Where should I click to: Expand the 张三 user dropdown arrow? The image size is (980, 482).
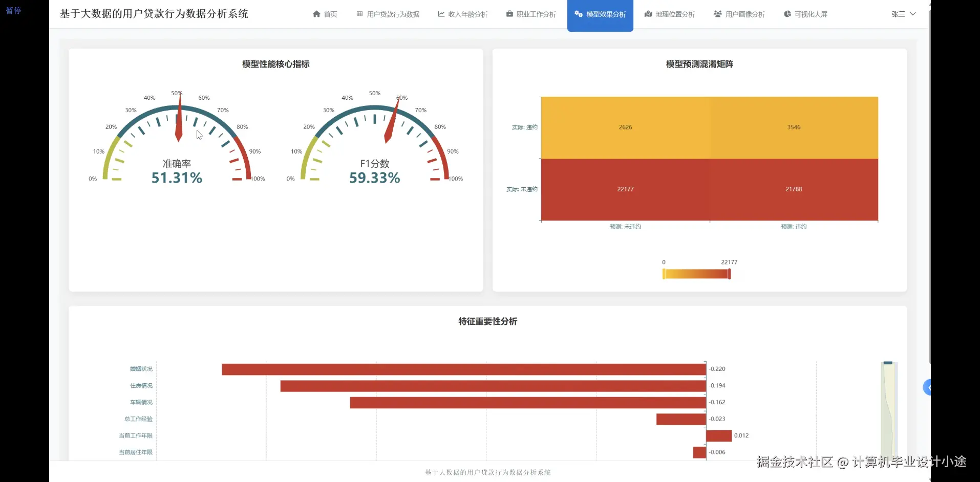pyautogui.click(x=912, y=14)
